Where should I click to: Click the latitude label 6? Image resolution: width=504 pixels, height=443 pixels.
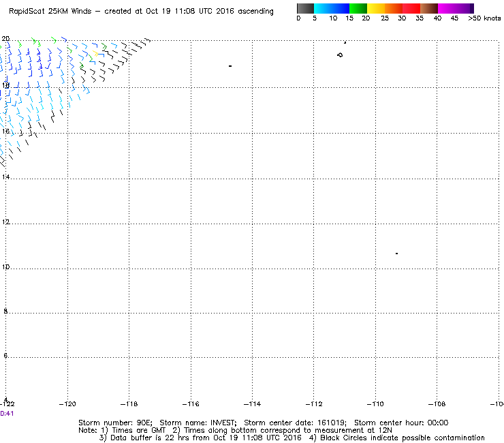tap(5, 356)
